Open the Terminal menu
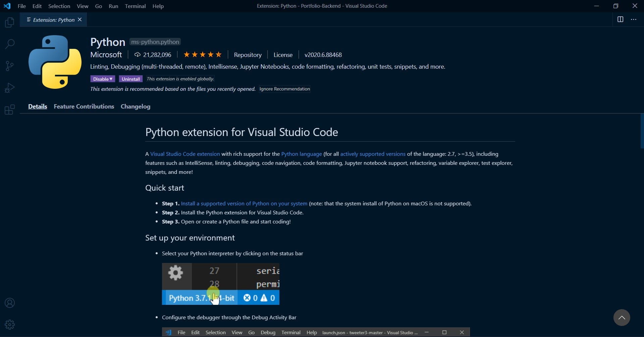 (135, 6)
